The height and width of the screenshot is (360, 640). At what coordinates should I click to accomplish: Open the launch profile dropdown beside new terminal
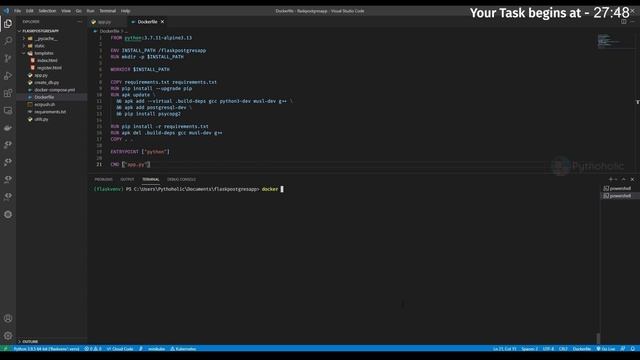(x=616, y=179)
